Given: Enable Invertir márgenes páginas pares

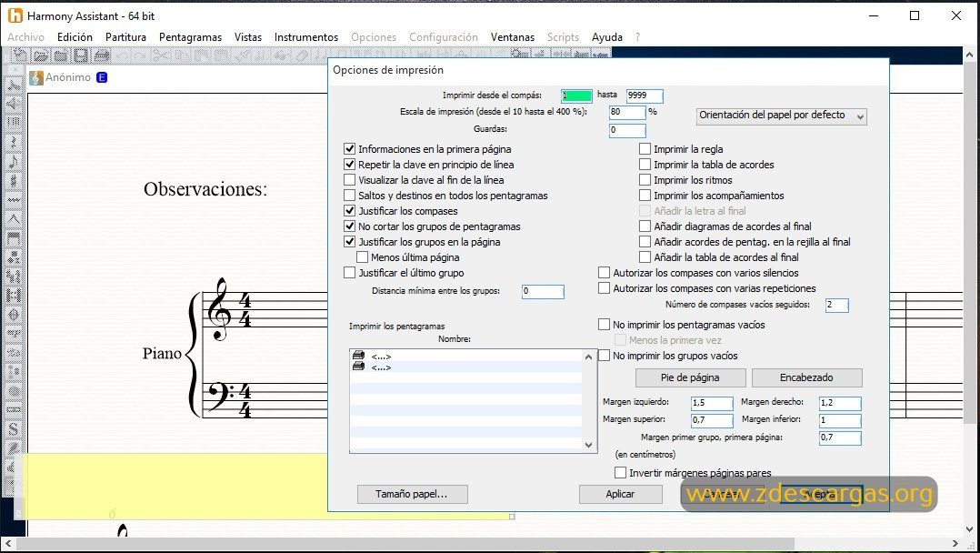Looking at the screenshot, I should click(x=620, y=473).
